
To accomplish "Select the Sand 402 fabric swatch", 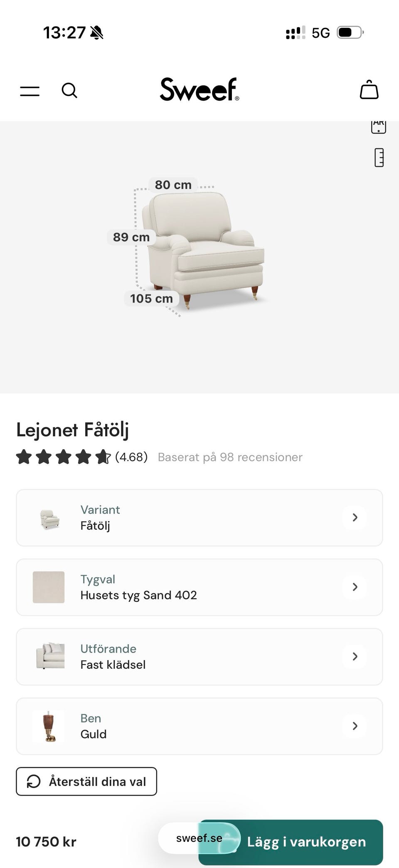I will point(49,587).
